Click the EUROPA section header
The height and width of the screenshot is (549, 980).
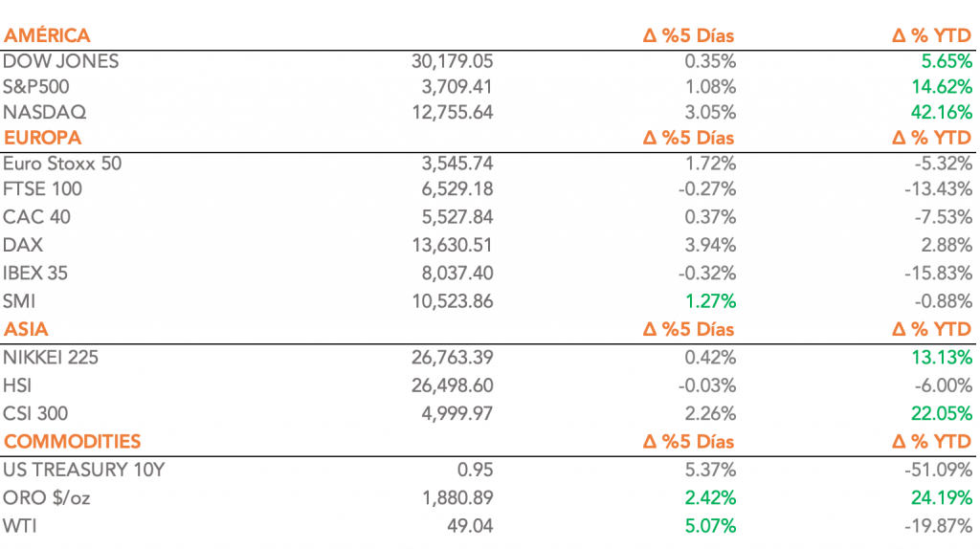42,138
